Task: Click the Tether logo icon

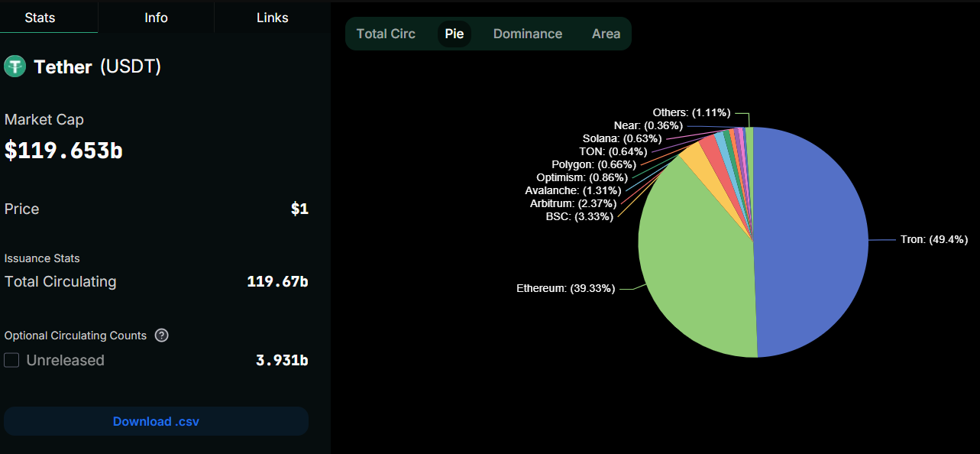Action: [15, 66]
